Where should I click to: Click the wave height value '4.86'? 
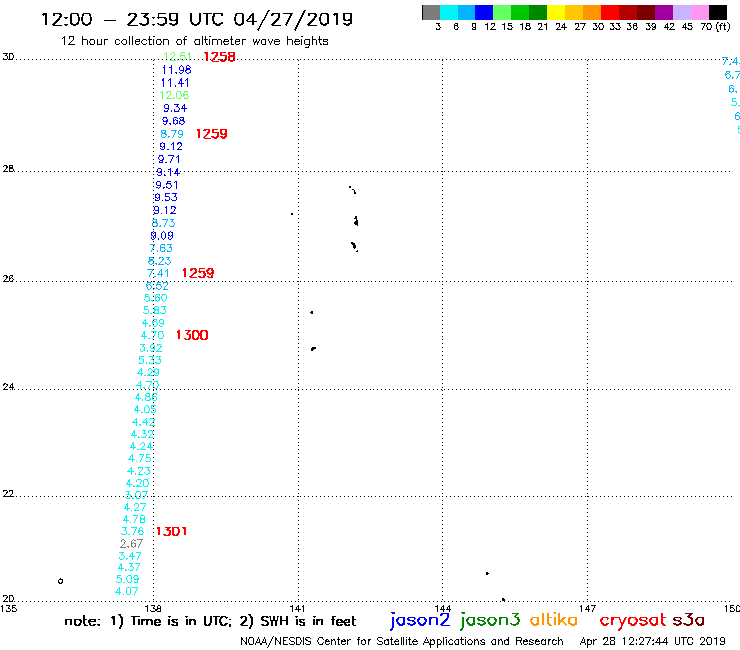click(x=146, y=397)
